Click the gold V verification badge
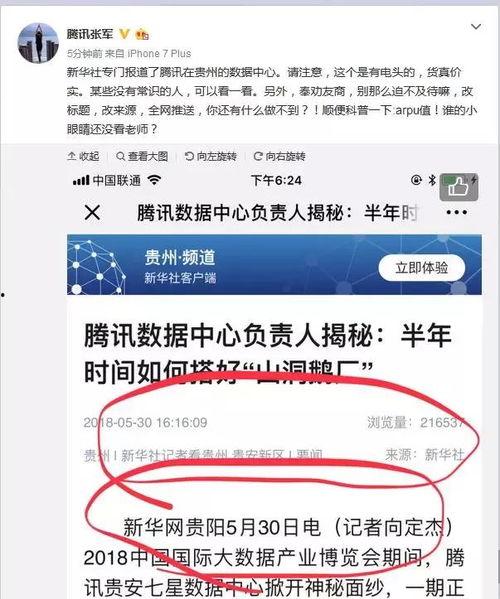The width and height of the screenshot is (500, 599). 125,34
